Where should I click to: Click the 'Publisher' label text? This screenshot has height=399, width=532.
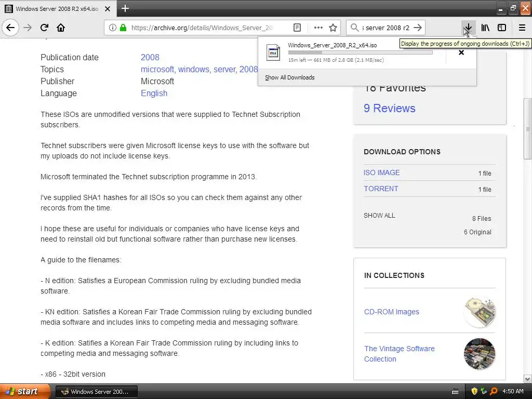[x=57, y=82]
